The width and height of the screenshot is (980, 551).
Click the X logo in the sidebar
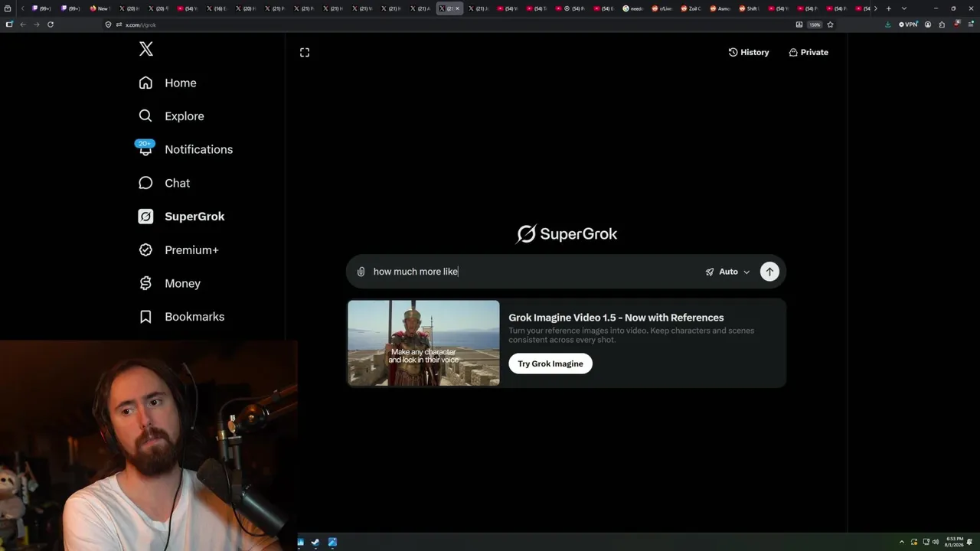[x=146, y=49]
